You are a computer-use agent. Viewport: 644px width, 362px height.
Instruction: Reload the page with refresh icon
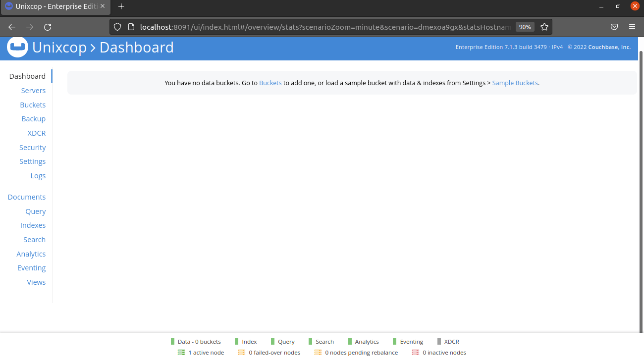pyautogui.click(x=48, y=27)
